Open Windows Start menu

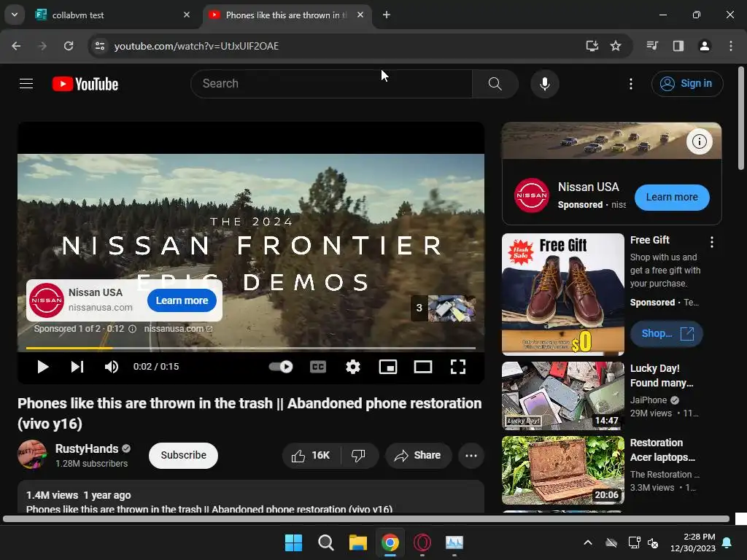point(293,542)
